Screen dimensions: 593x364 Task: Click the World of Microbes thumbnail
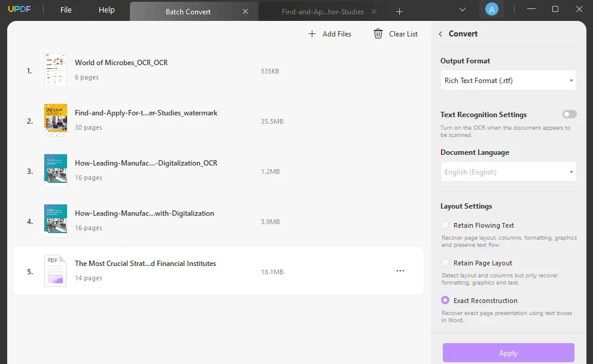pyautogui.click(x=55, y=70)
